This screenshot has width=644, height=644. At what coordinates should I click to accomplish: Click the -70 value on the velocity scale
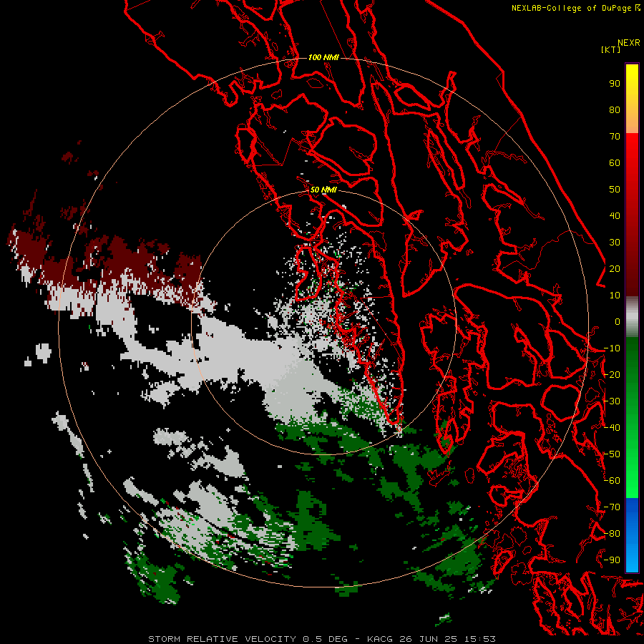[612, 507]
